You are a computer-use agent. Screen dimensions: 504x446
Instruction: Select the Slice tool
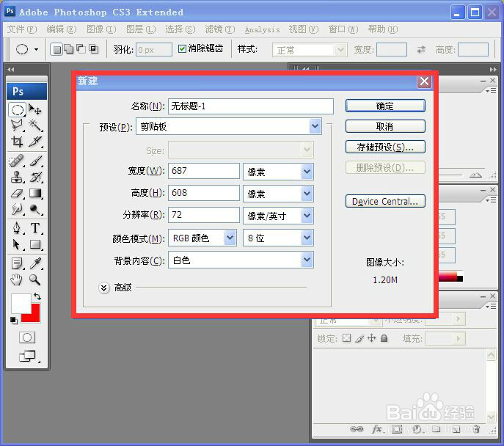tap(35, 141)
